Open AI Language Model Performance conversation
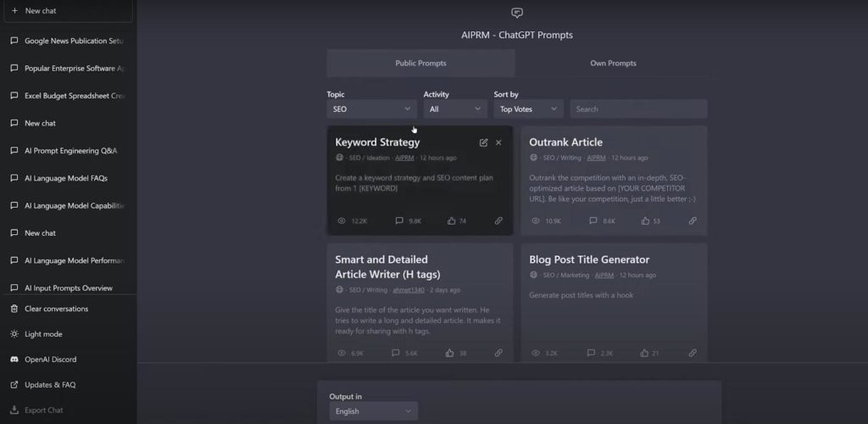Viewport: 868px width, 424px height. pos(68,260)
